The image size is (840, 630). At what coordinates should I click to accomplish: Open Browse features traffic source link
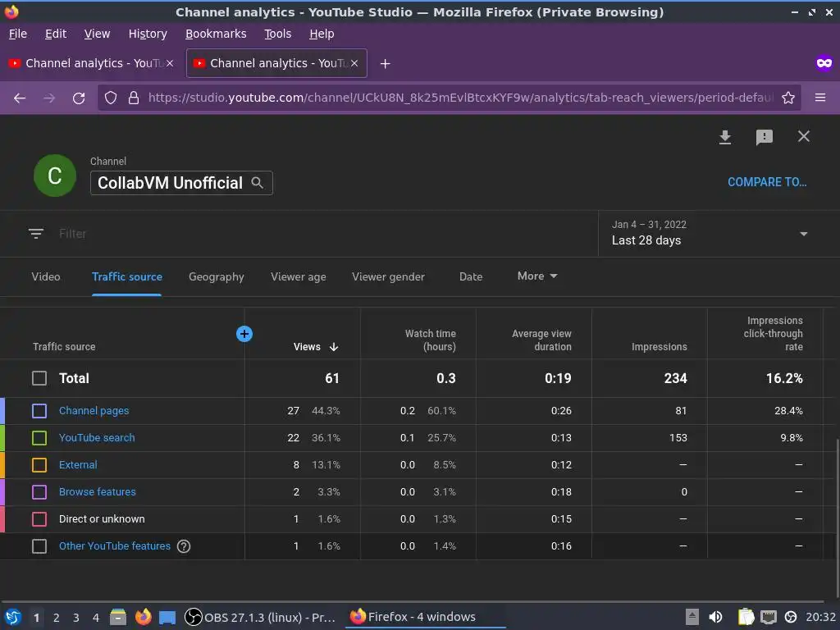[98, 492]
